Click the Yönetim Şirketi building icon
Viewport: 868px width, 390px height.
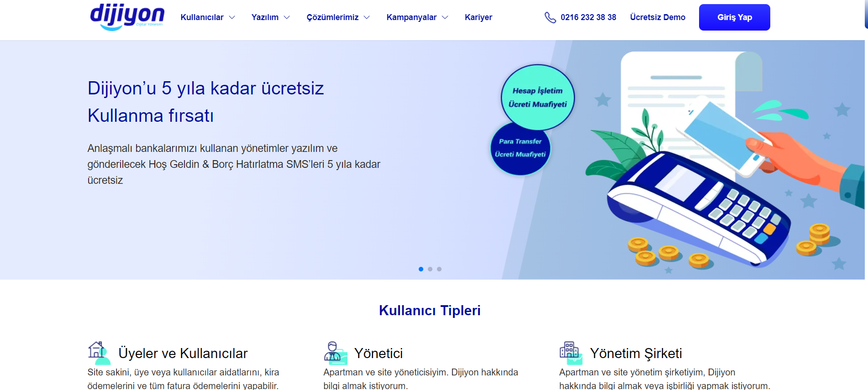[x=571, y=353]
